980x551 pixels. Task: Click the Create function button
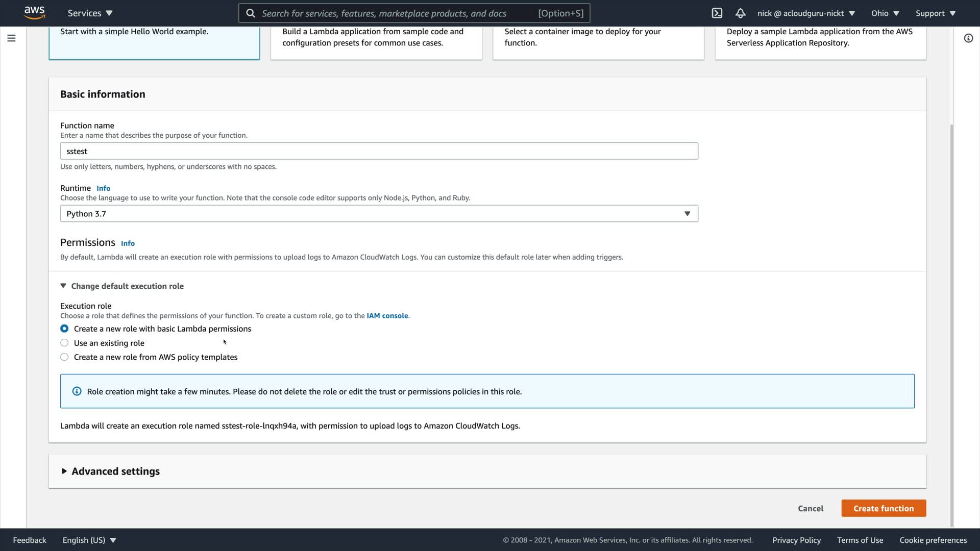pyautogui.click(x=884, y=508)
